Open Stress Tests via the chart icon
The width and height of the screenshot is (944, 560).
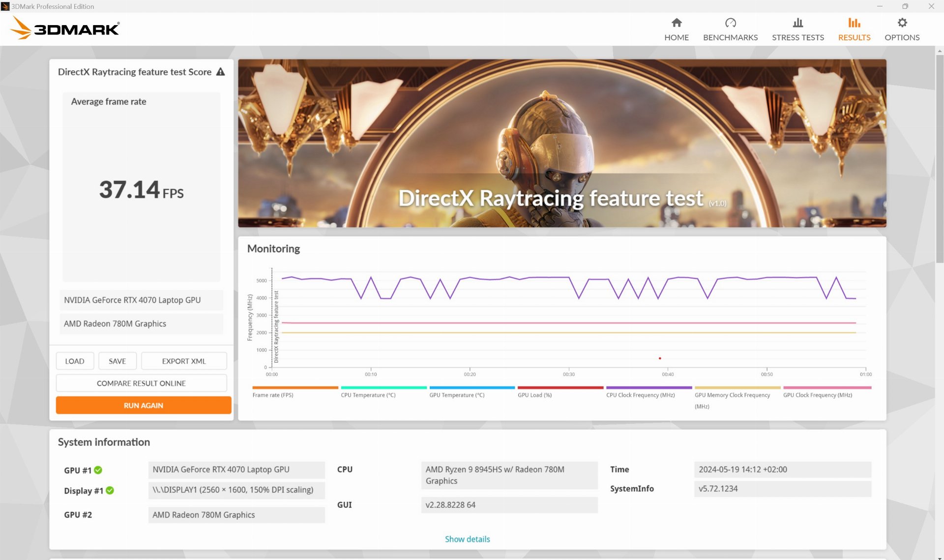pyautogui.click(x=797, y=23)
